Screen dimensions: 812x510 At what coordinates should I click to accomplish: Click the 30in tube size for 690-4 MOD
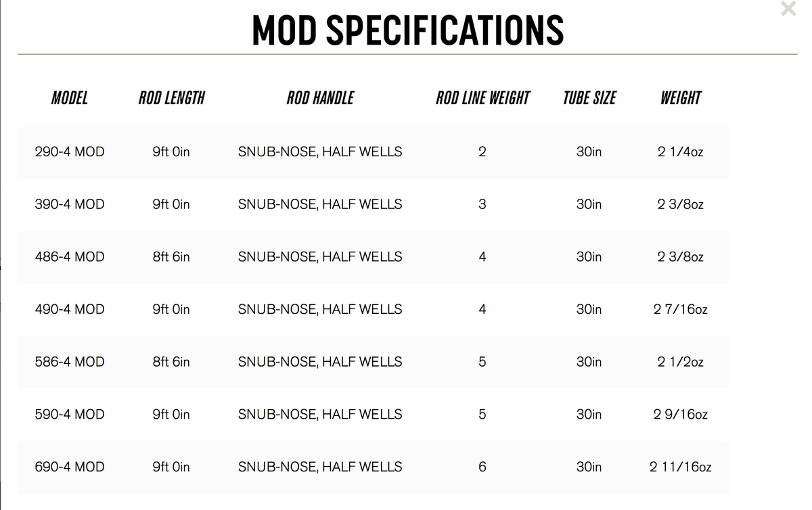[588, 467]
